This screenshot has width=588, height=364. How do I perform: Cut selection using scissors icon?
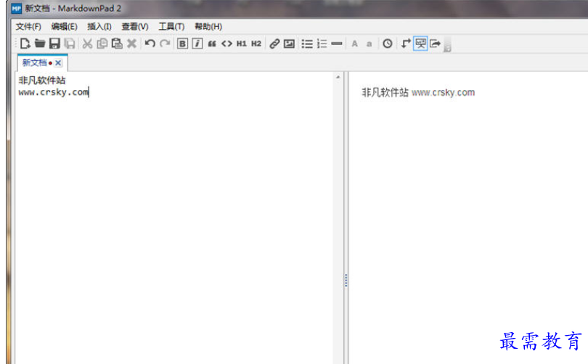87,44
